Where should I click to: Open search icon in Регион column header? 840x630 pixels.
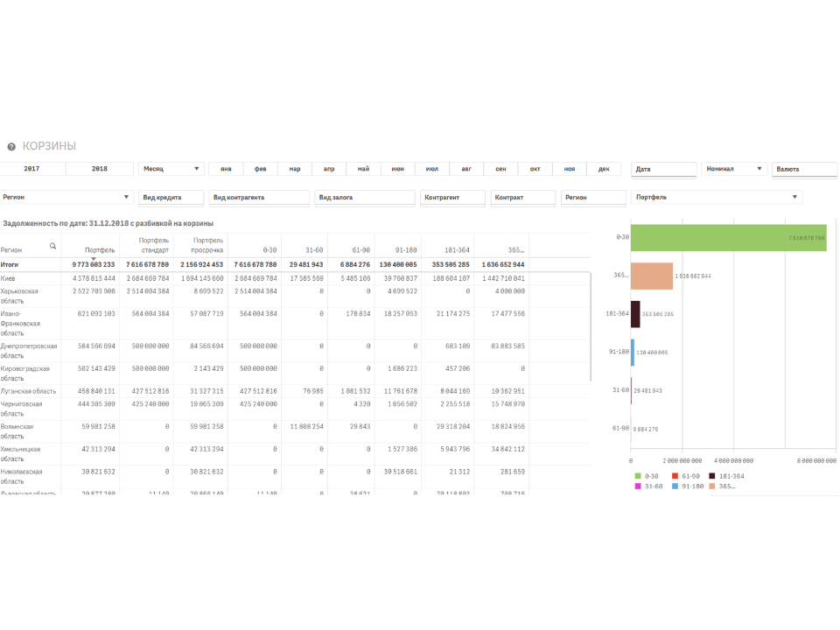point(53,247)
